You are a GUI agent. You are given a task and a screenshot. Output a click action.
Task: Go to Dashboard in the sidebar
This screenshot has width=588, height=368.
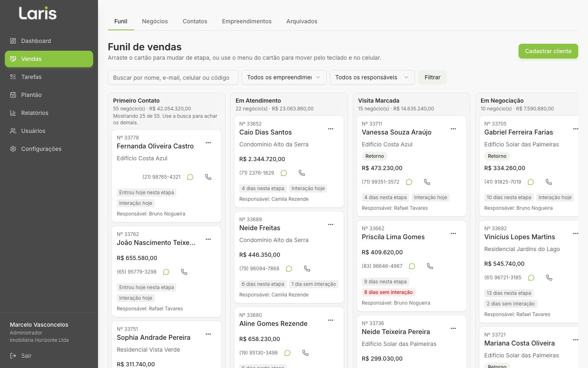(x=49, y=41)
